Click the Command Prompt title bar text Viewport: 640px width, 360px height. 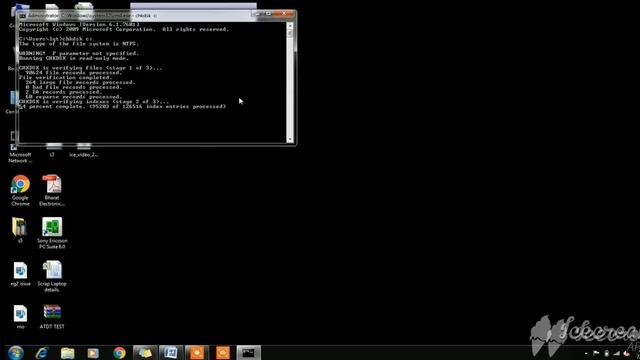click(93, 16)
